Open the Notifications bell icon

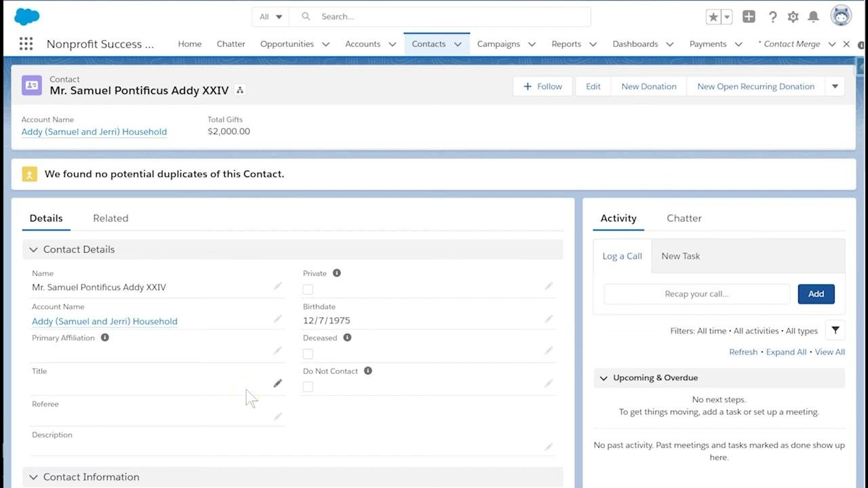[814, 17]
